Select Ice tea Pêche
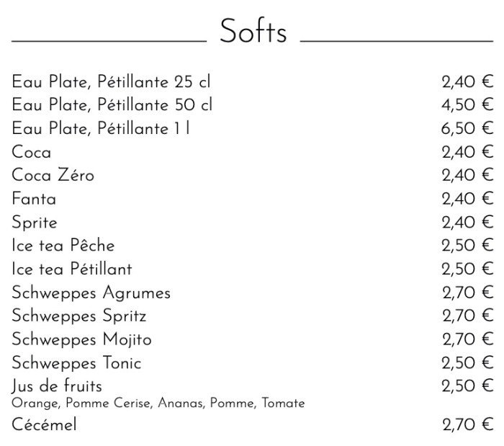The width and height of the screenshot is (504, 446). pos(63,246)
